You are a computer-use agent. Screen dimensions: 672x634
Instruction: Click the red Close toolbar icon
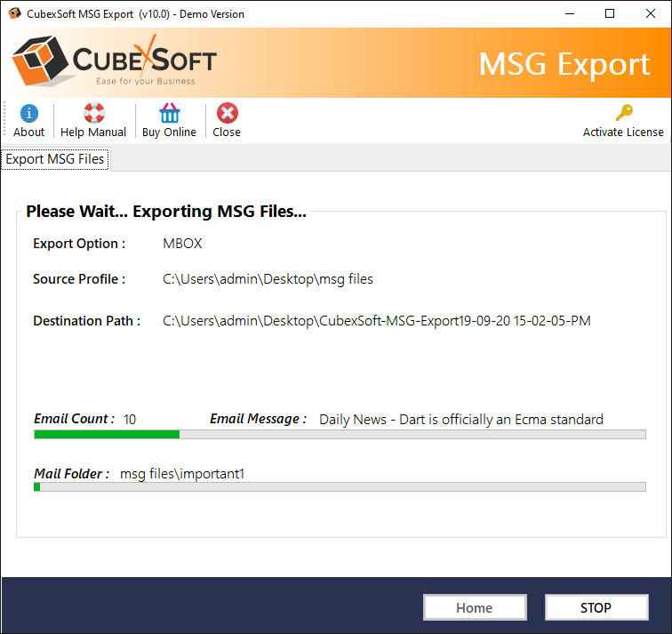click(x=228, y=113)
